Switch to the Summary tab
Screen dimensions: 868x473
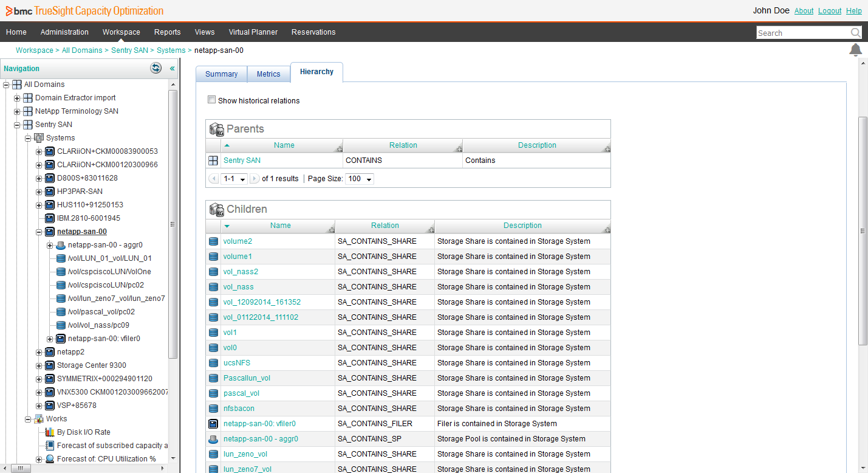tap(221, 74)
